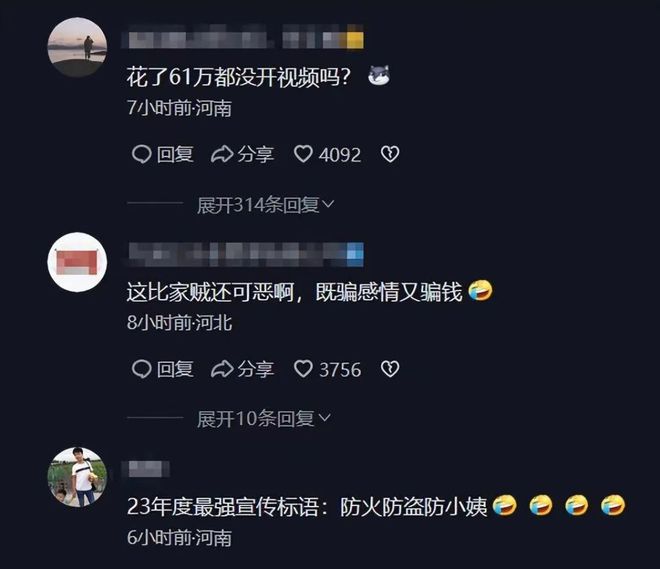Share the 既骗感情又骗钱 comment
660x569 pixels.
click(242, 370)
